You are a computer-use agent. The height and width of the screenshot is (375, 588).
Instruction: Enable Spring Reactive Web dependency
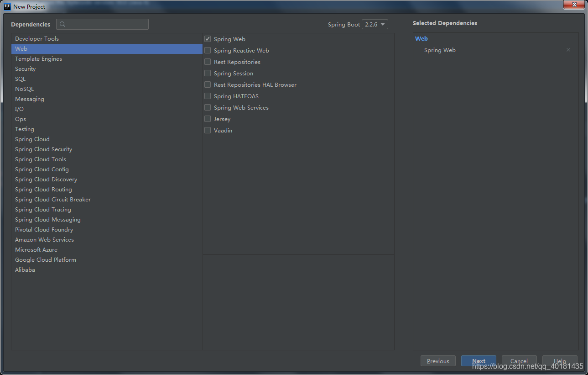(208, 51)
